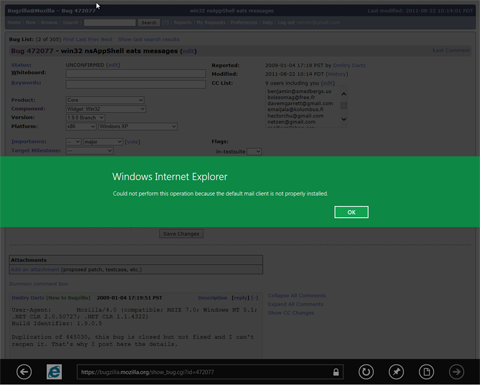Open the Home link in header
Screen dimensions: 480x385
pos(14,22)
